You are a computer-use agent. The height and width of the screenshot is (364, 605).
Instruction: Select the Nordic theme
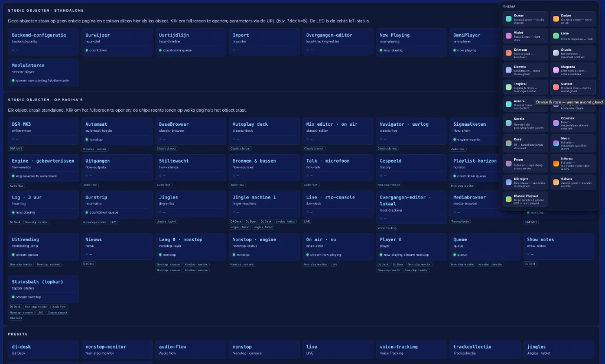[x=525, y=123]
